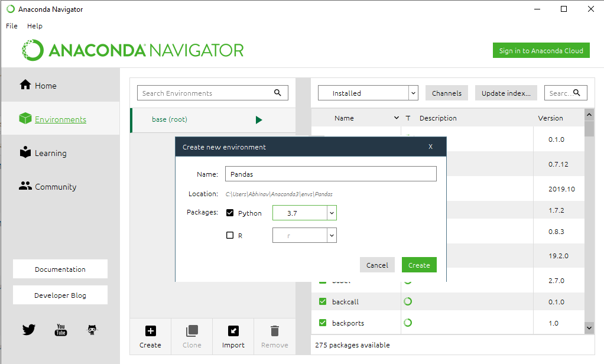Close the Create new environment dialog
This screenshot has height=364, width=604.
click(x=431, y=147)
